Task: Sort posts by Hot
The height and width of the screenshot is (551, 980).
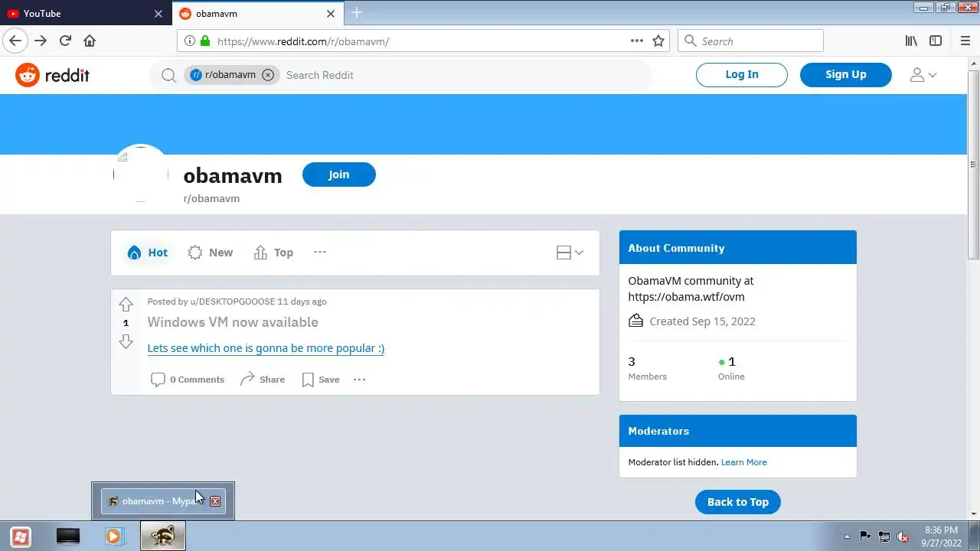Action: click(x=147, y=253)
